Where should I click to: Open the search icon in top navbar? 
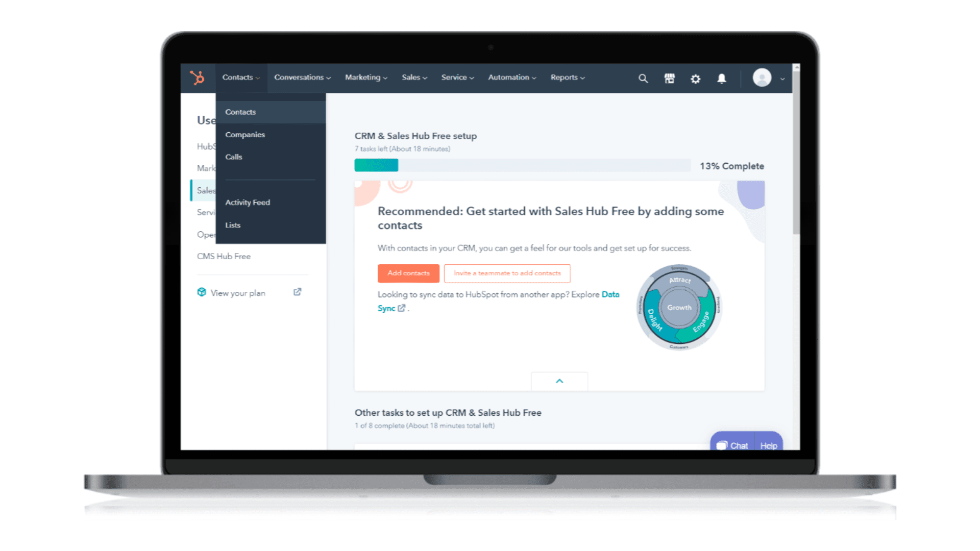[x=642, y=78]
